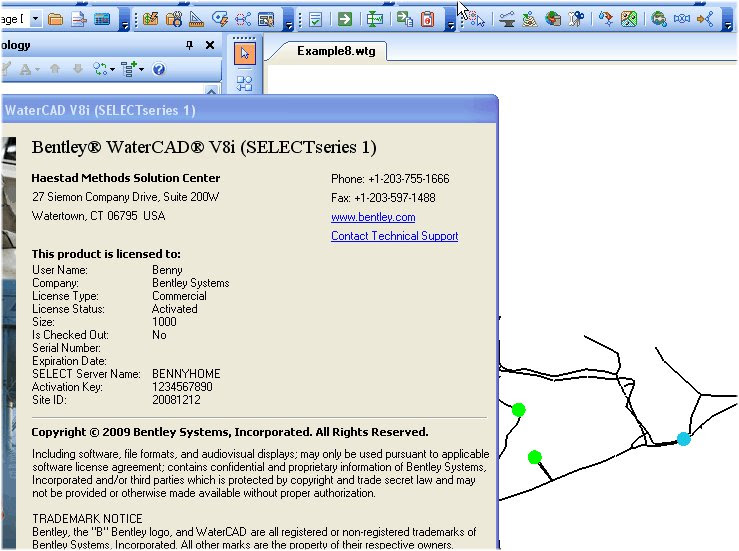This screenshot has width=739, height=551.
Task: Click the Haestad Methods Solution Center heading
Action: click(x=125, y=178)
